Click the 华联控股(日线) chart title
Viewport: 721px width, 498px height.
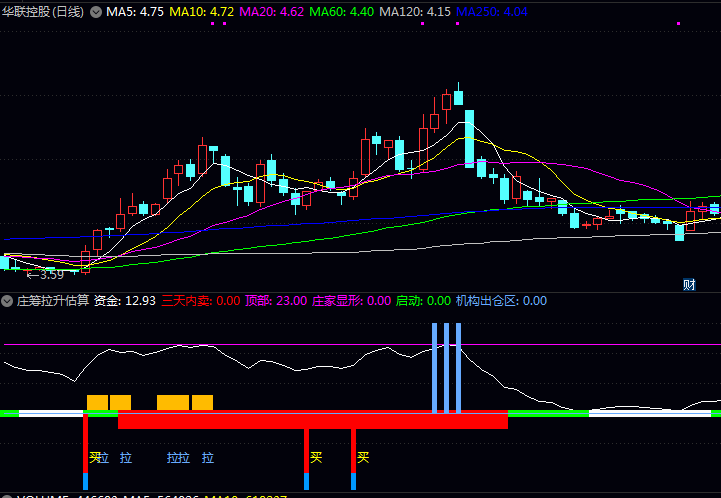43,12
